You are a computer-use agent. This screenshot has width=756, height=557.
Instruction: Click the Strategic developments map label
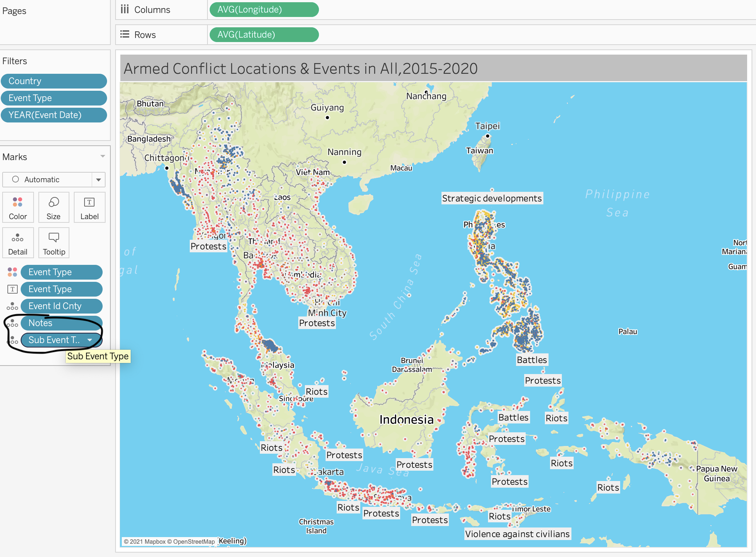click(492, 198)
